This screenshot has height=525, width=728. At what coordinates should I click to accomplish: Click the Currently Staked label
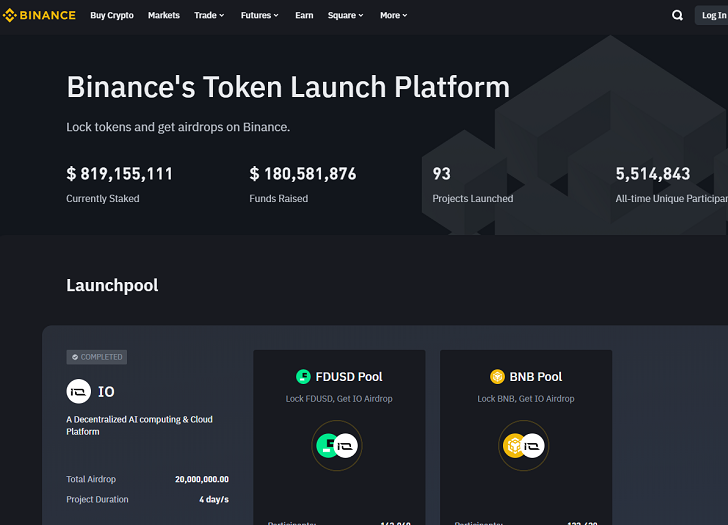tap(103, 199)
